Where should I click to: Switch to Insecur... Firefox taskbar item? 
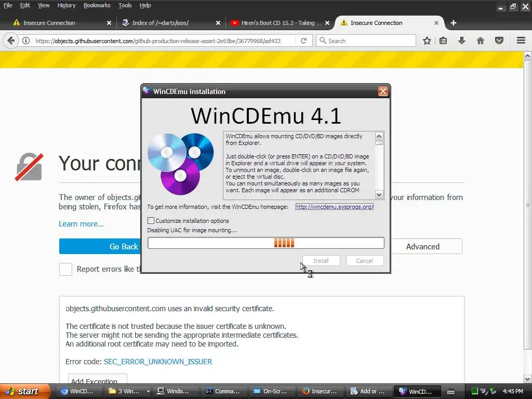click(x=319, y=391)
